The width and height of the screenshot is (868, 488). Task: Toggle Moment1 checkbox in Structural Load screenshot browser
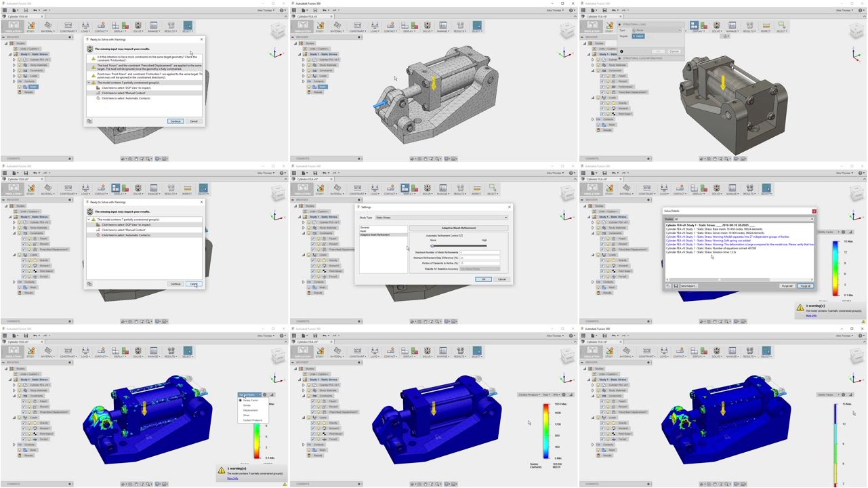[602, 108]
